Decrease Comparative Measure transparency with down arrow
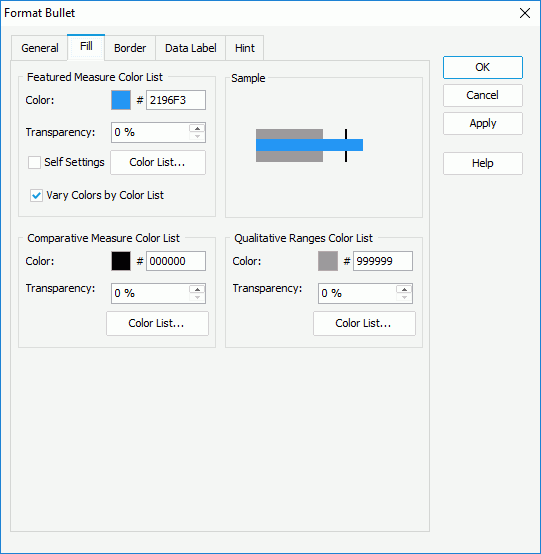Viewport: 541px width, 554px height. pyautogui.click(x=197, y=298)
